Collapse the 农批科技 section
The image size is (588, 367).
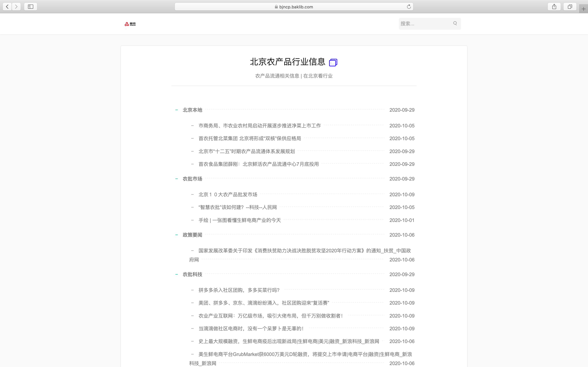tap(177, 275)
